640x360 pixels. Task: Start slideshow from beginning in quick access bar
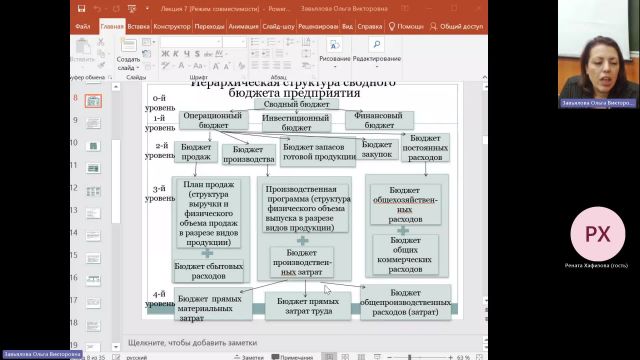131,8
